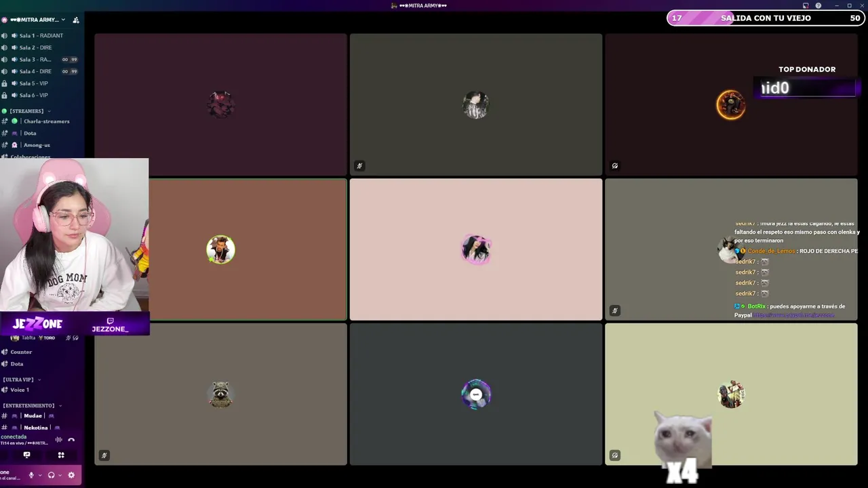Click the hashtag icon of Charla-streamers
This screenshot has height=488, width=868.
(5, 121)
